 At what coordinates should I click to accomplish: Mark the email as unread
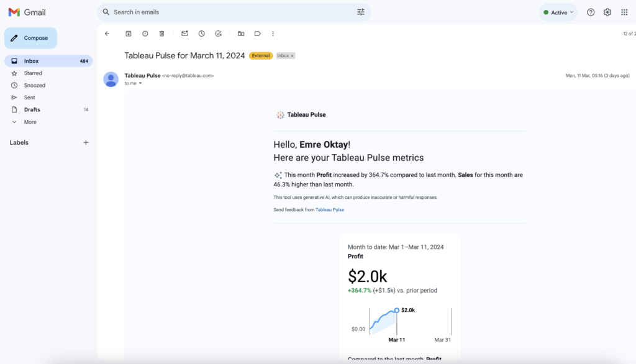coord(184,34)
